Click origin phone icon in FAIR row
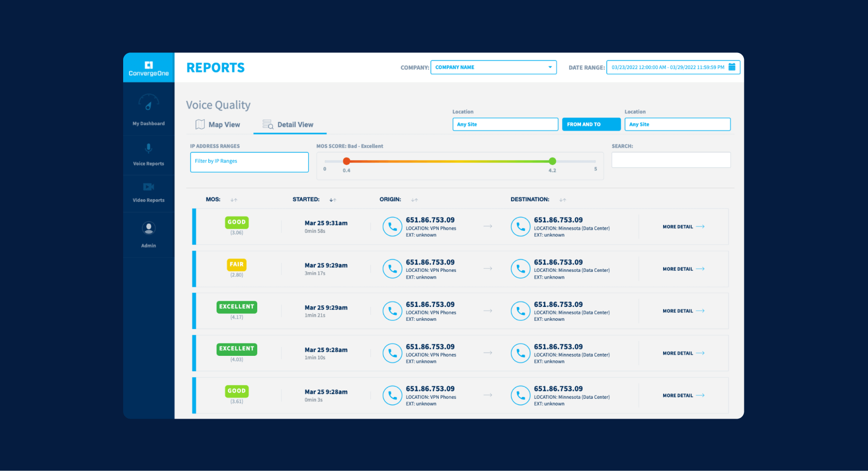 pos(392,269)
